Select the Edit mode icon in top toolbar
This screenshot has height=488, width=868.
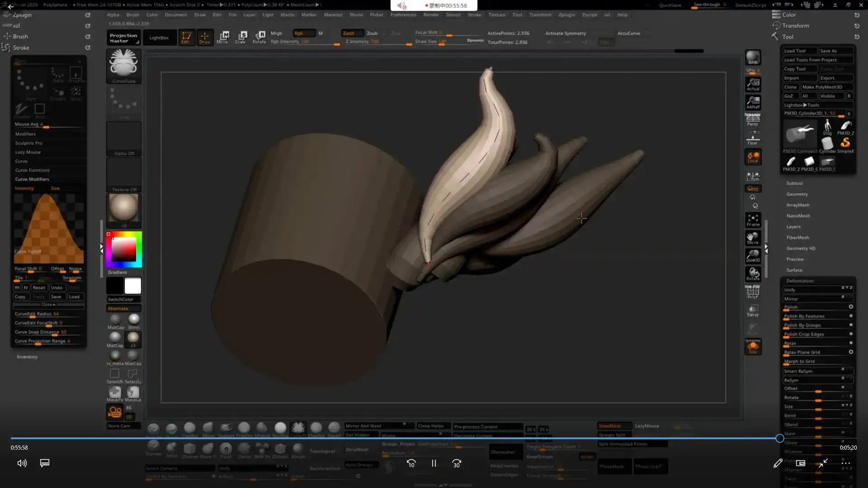(x=187, y=37)
